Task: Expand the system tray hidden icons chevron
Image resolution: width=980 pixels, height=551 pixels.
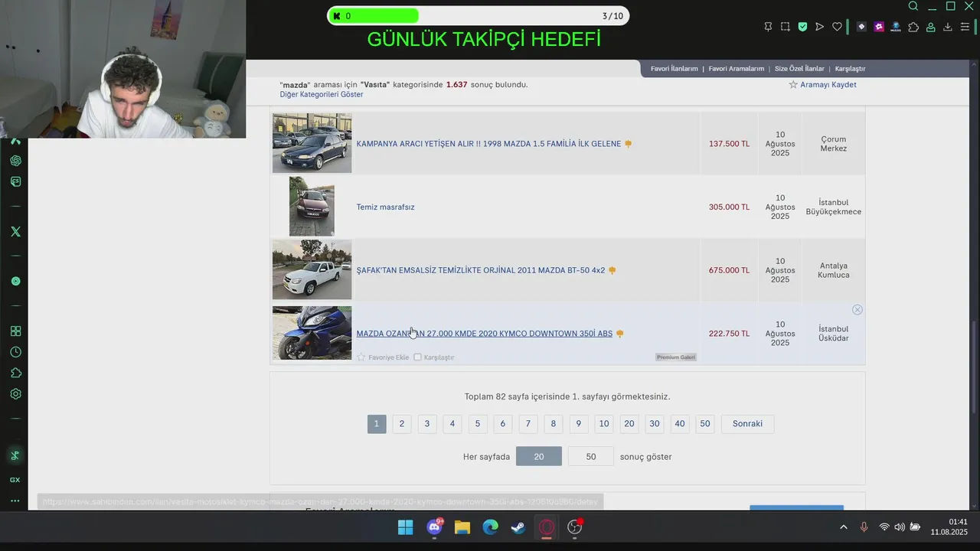Action: pos(844,527)
